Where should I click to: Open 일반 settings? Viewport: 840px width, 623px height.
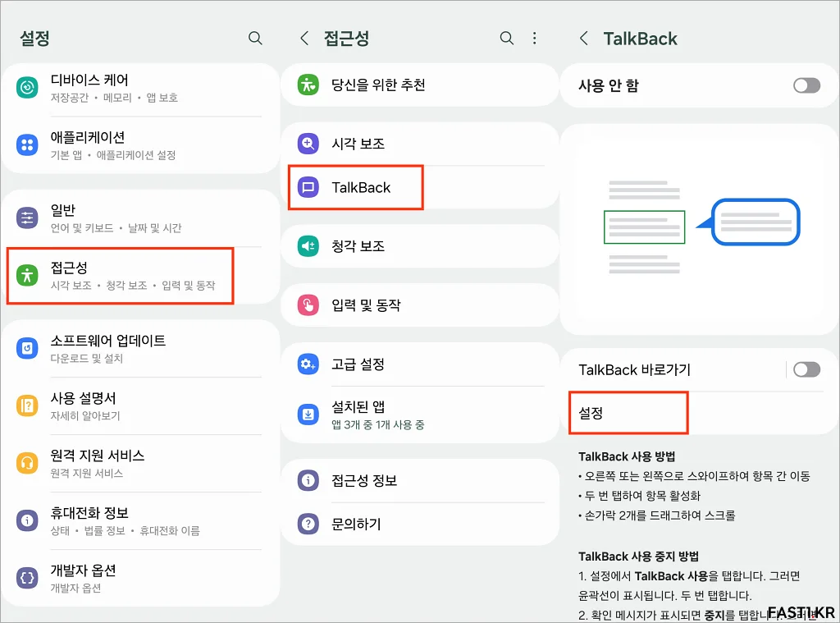[x=141, y=218]
